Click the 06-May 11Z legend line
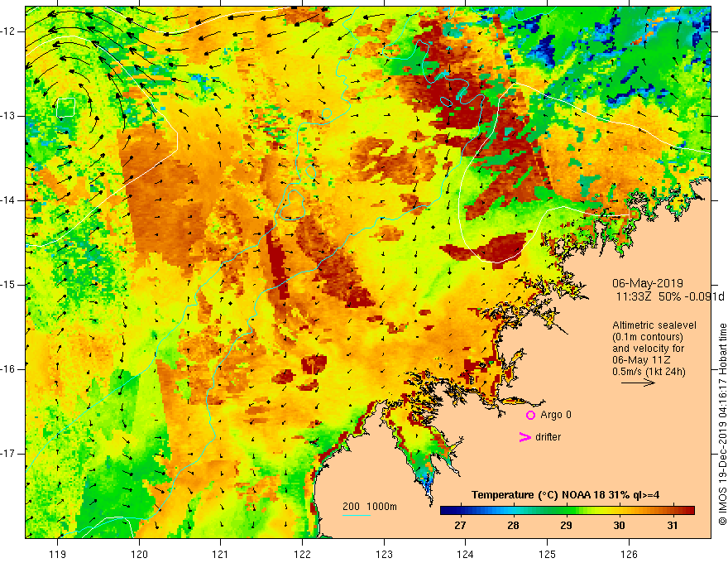This screenshot has width=728, height=563. pyautogui.click(x=641, y=360)
